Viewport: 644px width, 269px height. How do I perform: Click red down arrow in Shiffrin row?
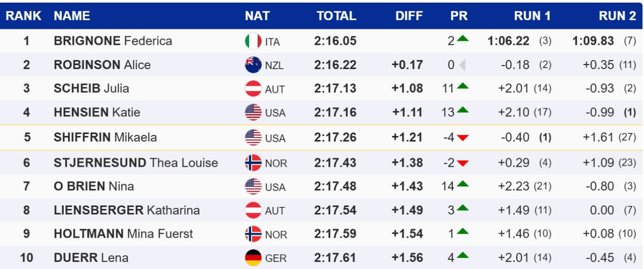(x=463, y=138)
